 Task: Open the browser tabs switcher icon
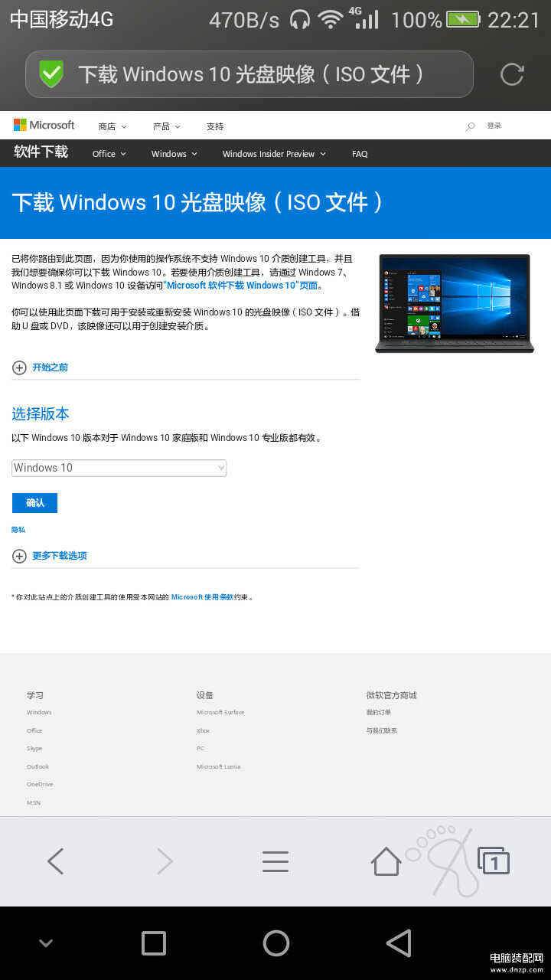[x=494, y=861]
